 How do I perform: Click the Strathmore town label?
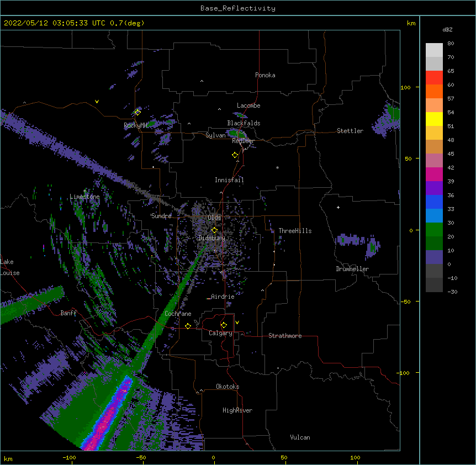point(285,336)
